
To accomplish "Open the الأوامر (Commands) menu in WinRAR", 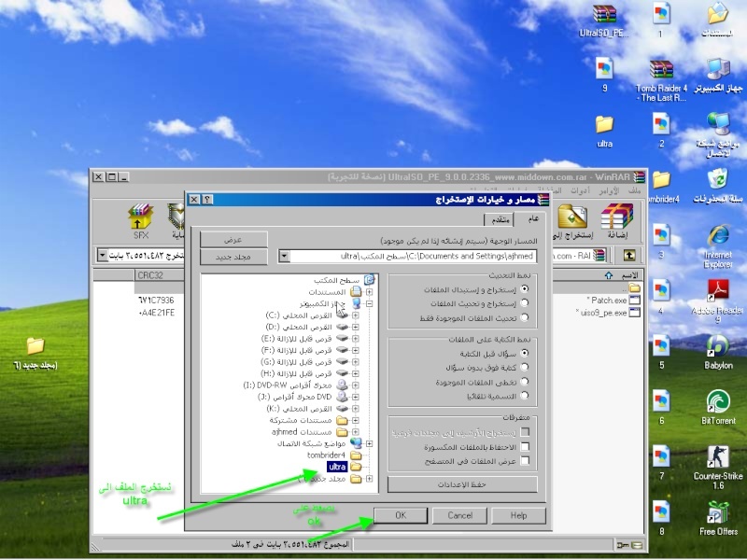I will click(609, 190).
